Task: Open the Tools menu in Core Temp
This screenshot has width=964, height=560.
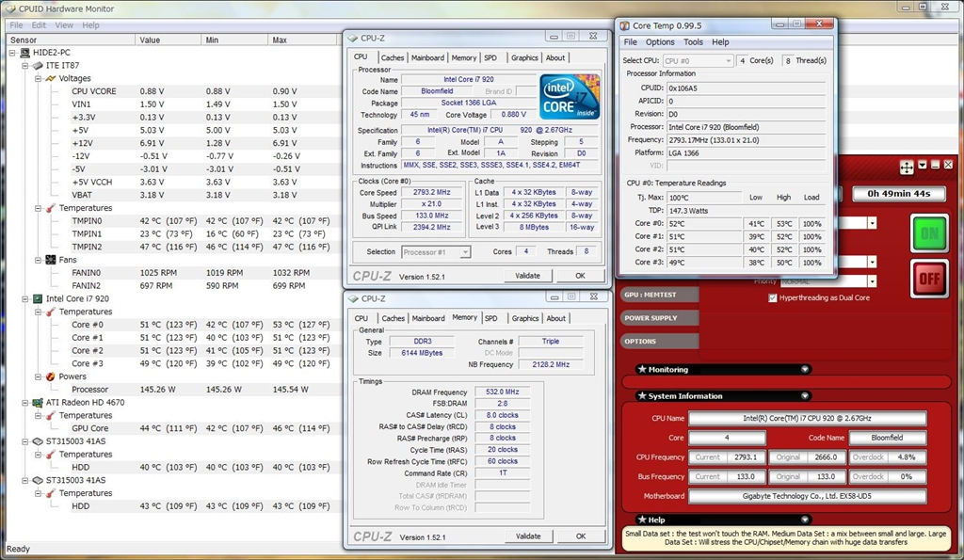Action: (693, 42)
